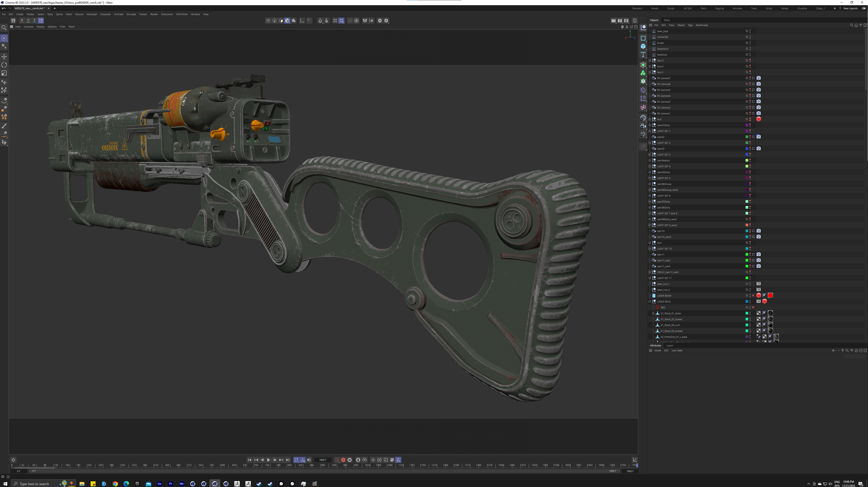Enable Autokeying red A button
This screenshot has height=487, width=868.
[x=343, y=460]
